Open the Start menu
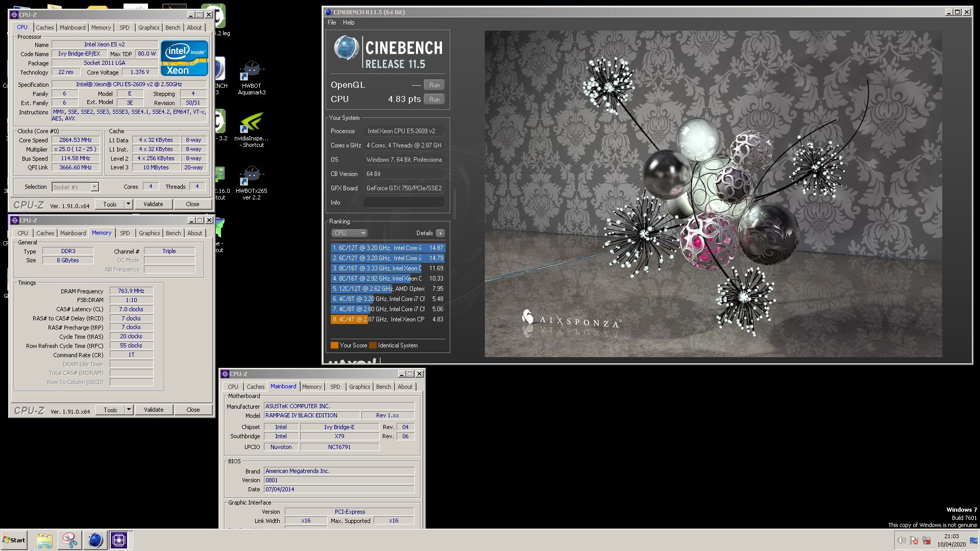This screenshot has width=980, height=551. pos(14,540)
